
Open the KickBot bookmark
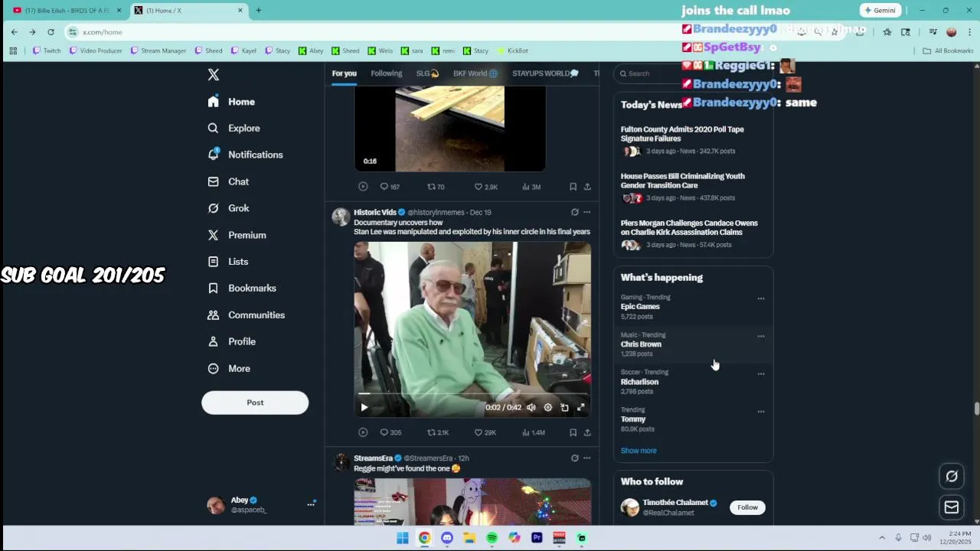point(513,51)
